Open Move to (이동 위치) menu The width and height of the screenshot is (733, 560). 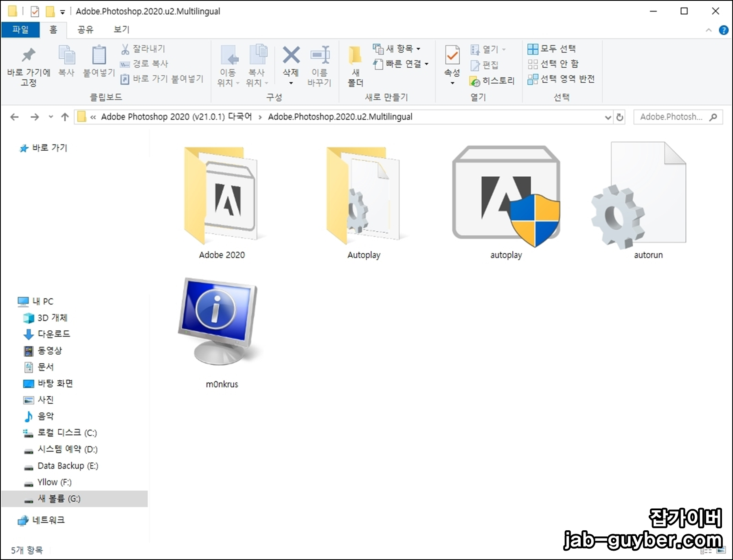coord(228,66)
